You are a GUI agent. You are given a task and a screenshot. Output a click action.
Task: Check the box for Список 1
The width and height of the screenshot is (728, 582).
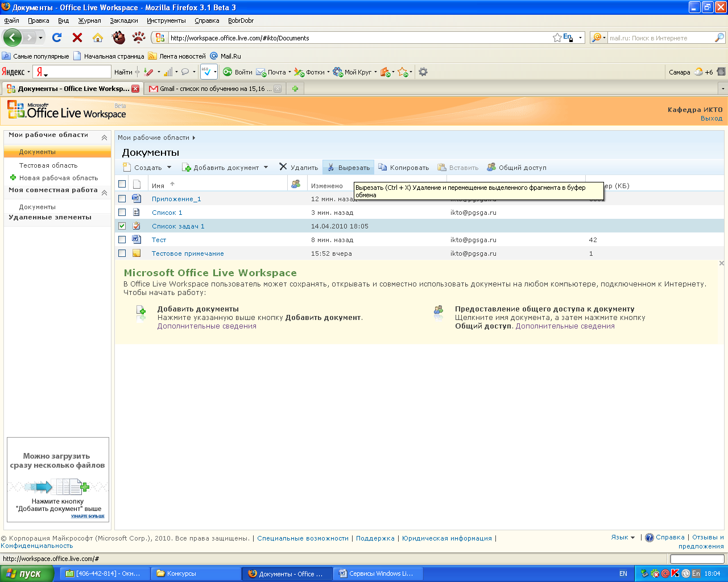click(x=122, y=213)
